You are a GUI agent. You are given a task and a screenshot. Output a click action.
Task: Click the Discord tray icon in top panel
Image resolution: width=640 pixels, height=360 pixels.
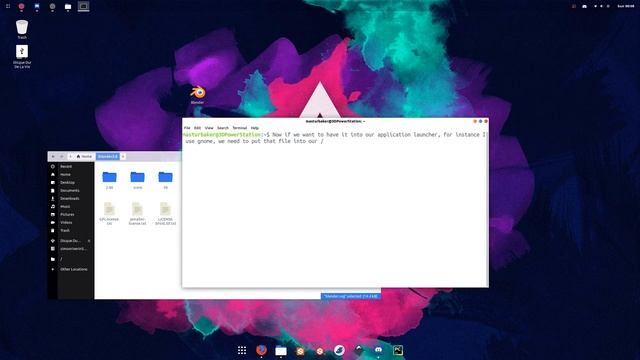click(584, 6)
